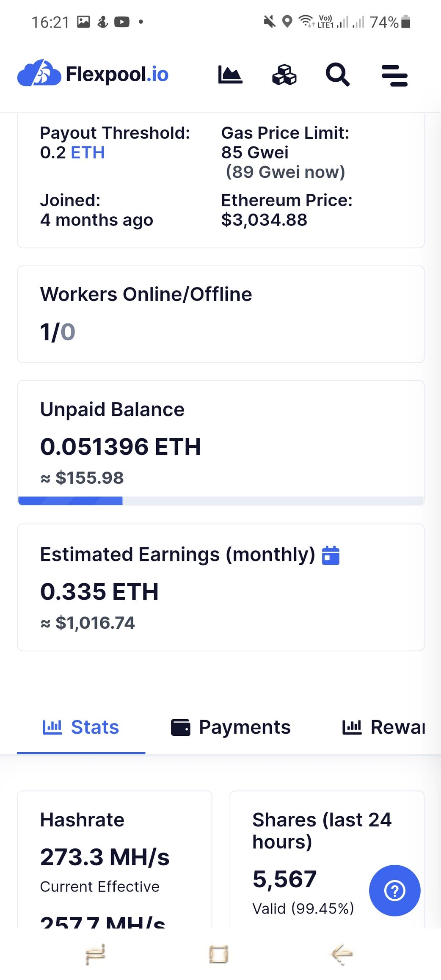Viewport: 441px width, 980px height.
Task: Open the partially visible Rewards tab
Action: [383, 727]
